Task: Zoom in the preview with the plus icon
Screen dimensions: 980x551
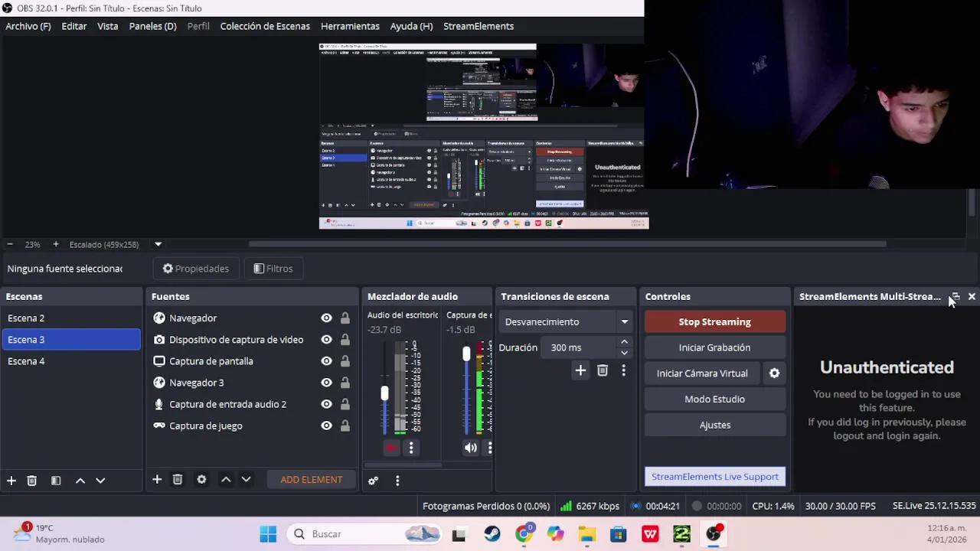Action: [x=55, y=245]
